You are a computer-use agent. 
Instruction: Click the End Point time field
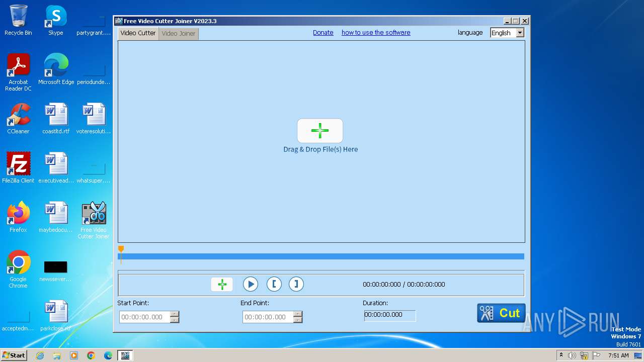pos(268,317)
